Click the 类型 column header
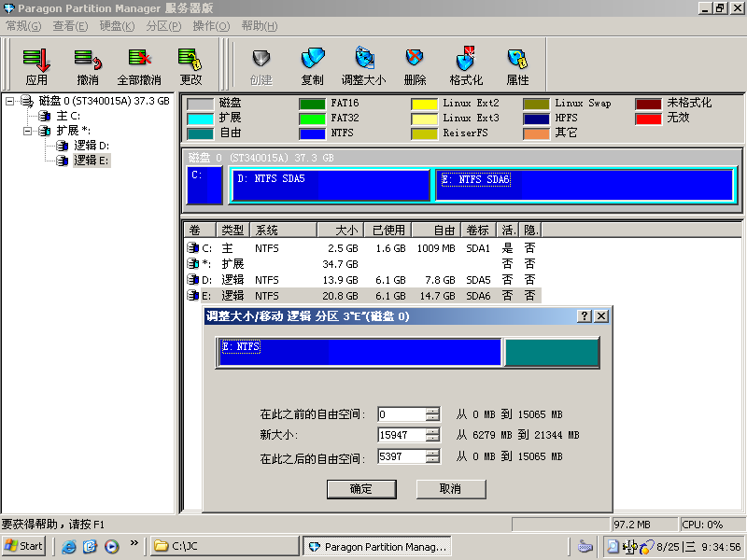Screen dimensions: 747x560 click(233, 230)
